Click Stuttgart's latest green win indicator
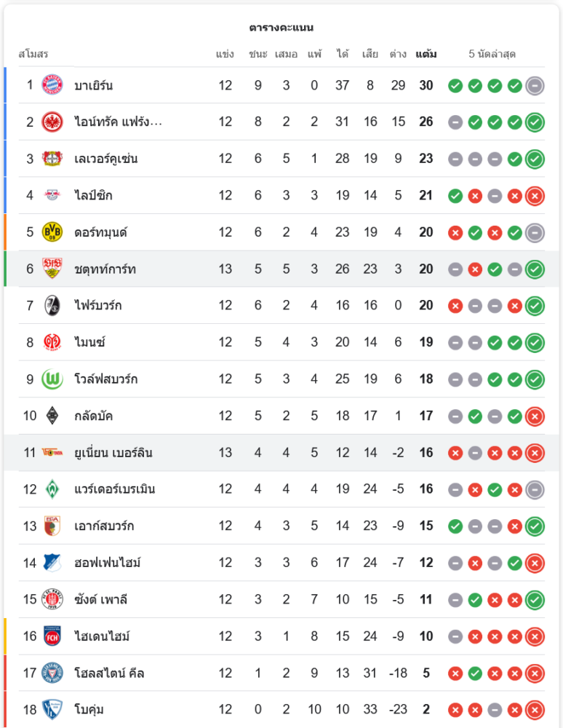This screenshot has width=563, height=728. 535,269
